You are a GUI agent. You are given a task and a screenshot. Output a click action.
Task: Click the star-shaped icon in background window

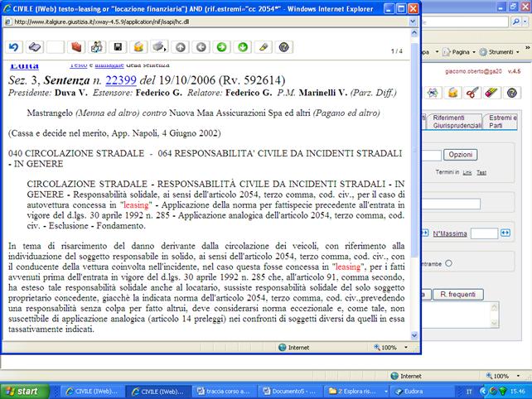[x=433, y=93]
